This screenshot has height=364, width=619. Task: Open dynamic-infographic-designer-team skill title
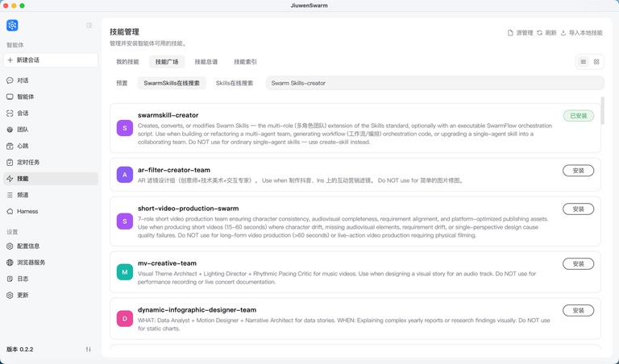[197, 309]
